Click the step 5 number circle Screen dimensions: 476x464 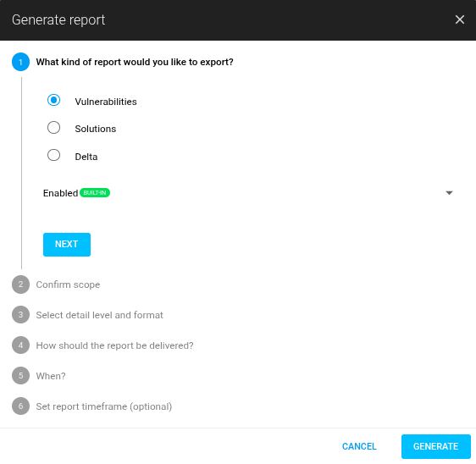20,376
